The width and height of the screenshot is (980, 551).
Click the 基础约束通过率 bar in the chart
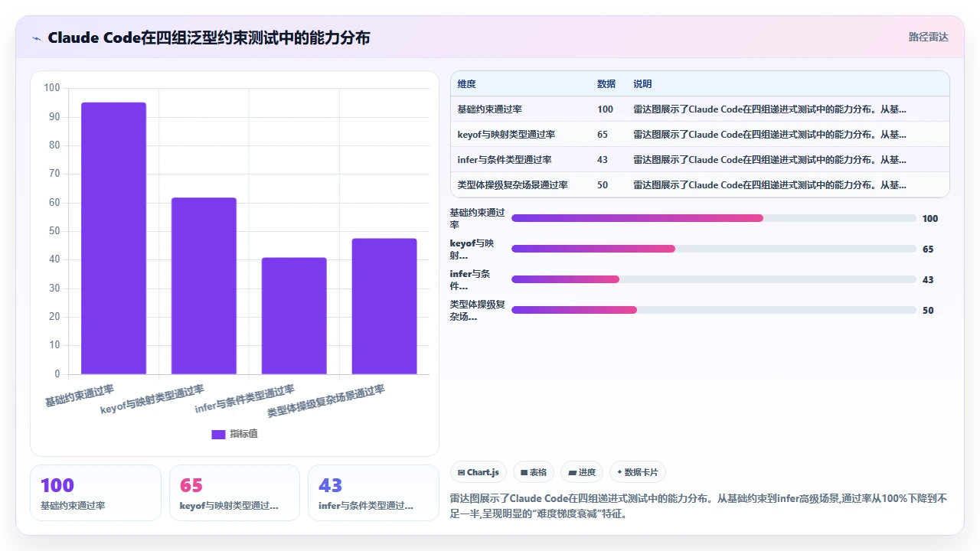(x=113, y=238)
